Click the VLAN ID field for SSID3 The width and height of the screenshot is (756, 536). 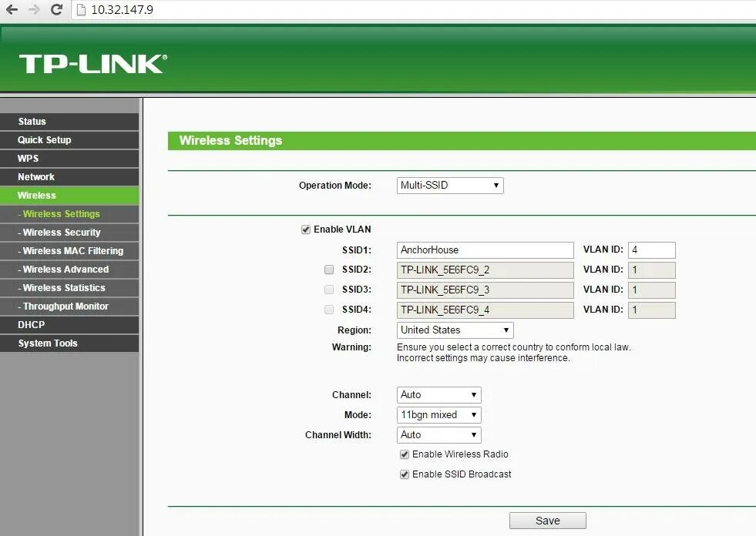tap(651, 290)
